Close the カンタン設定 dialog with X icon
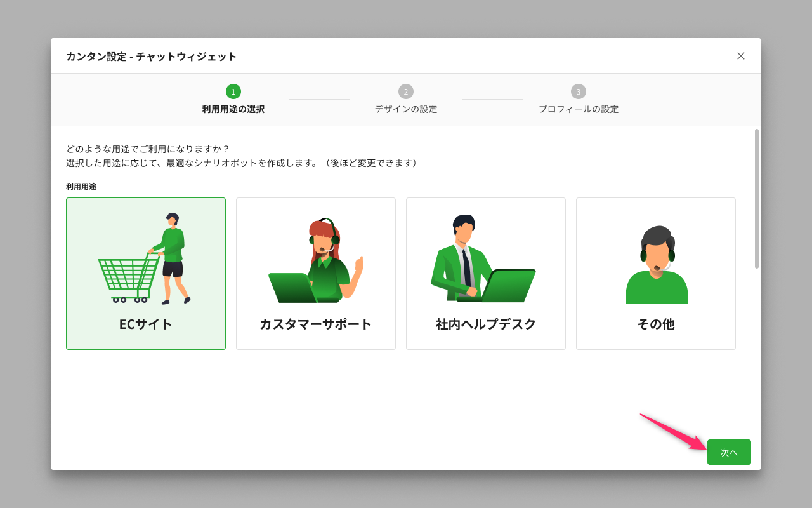The height and width of the screenshot is (508, 812). tap(740, 56)
